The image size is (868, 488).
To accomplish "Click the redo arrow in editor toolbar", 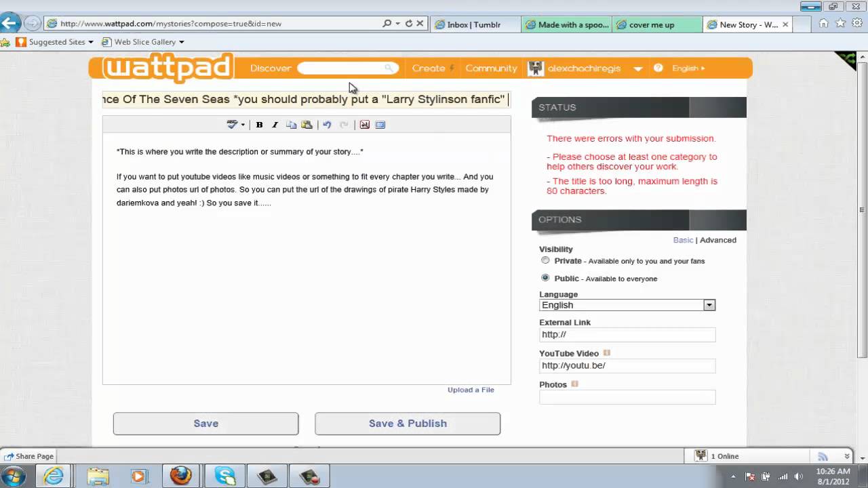I will click(x=344, y=125).
